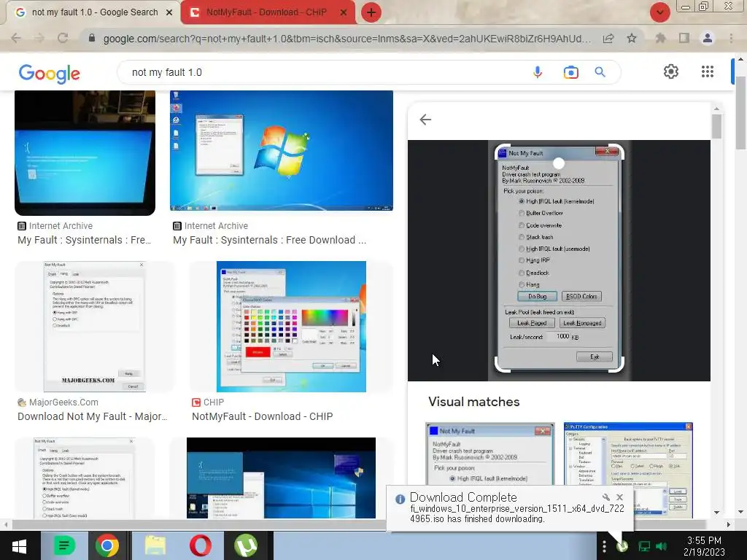Click the MajorGeeks.Com source label
The height and width of the screenshot is (560, 747).
(63, 402)
